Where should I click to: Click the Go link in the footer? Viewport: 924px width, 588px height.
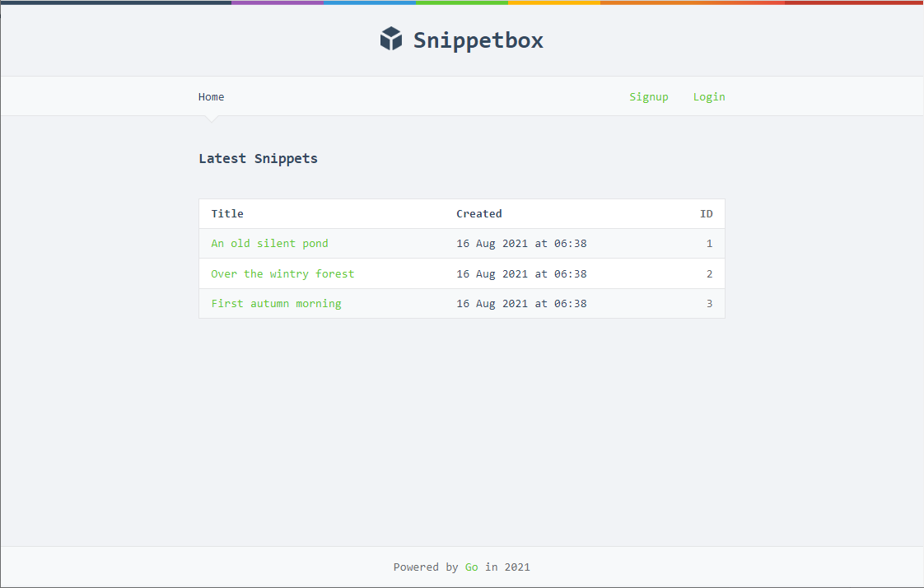point(471,567)
